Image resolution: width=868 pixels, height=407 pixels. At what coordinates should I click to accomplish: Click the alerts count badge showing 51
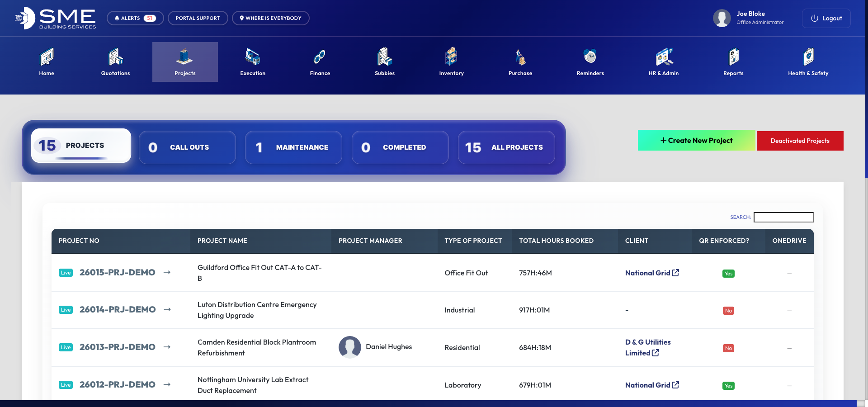pos(150,18)
